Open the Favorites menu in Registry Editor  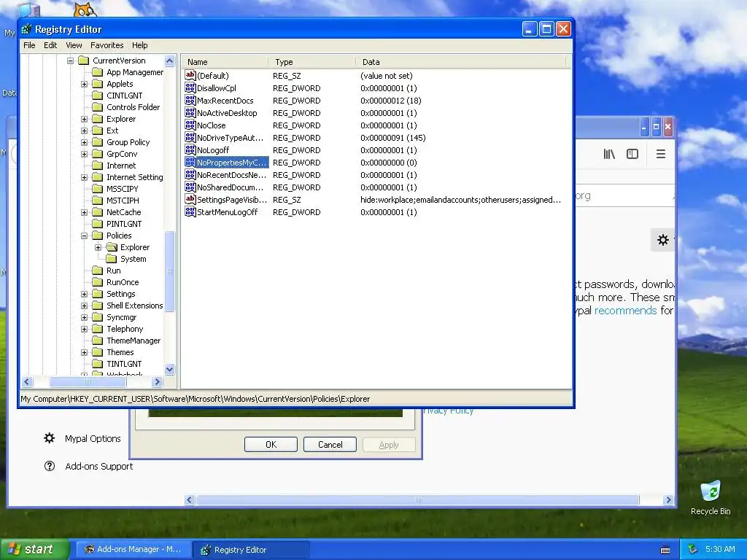(107, 45)
